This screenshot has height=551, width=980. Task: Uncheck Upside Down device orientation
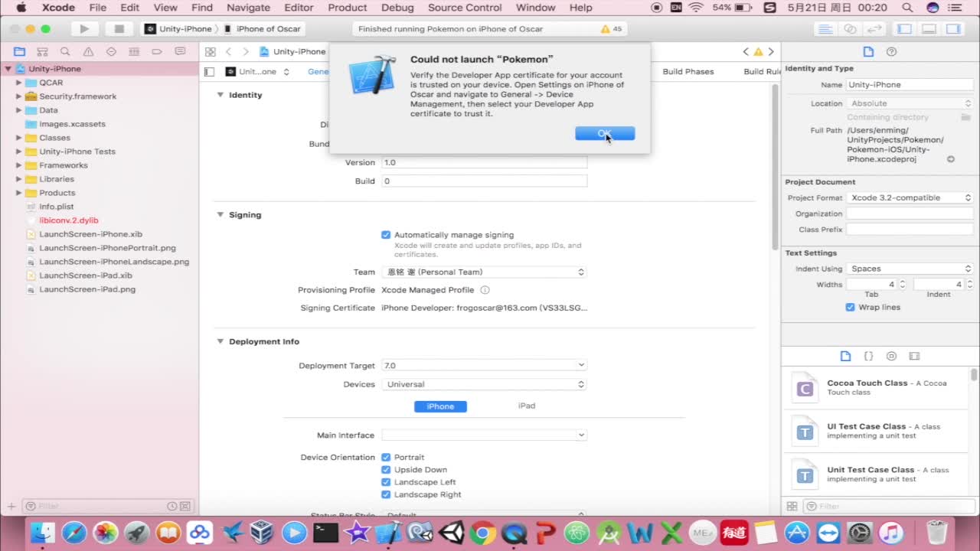(x=386, y=470)
